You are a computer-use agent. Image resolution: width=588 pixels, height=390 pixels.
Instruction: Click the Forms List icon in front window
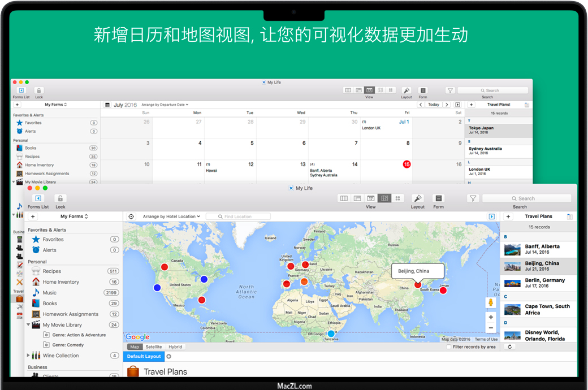(x=38, y=198)
